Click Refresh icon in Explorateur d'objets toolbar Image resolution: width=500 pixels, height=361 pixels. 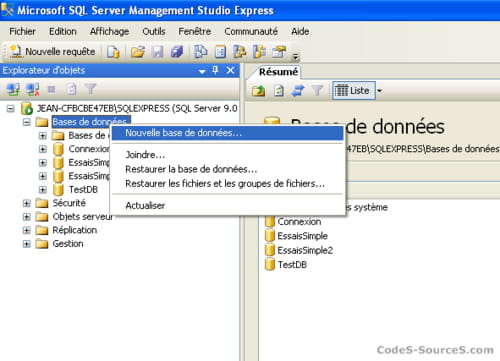coord(71,89)
